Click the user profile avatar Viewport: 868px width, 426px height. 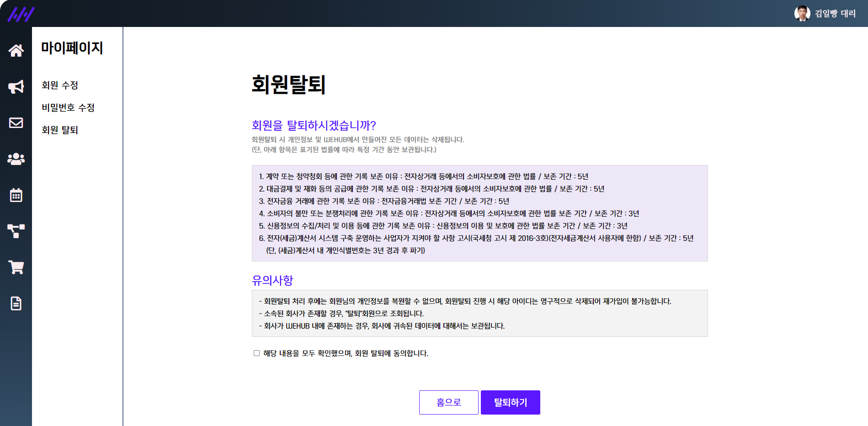802,14
